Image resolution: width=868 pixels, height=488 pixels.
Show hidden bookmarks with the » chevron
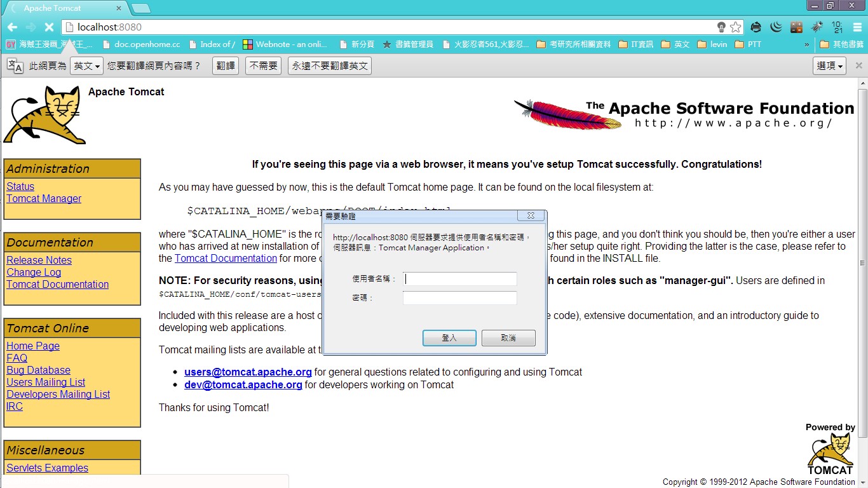(807, 44)
